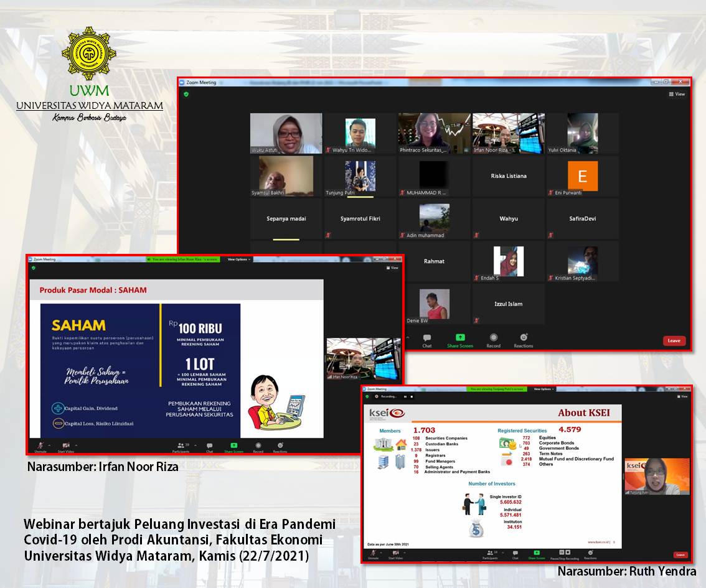Toggle Start Video in the SAHAM slide window
Viewport: 706px width, 588px height.
pyautogui.click(x=65, y=447)
